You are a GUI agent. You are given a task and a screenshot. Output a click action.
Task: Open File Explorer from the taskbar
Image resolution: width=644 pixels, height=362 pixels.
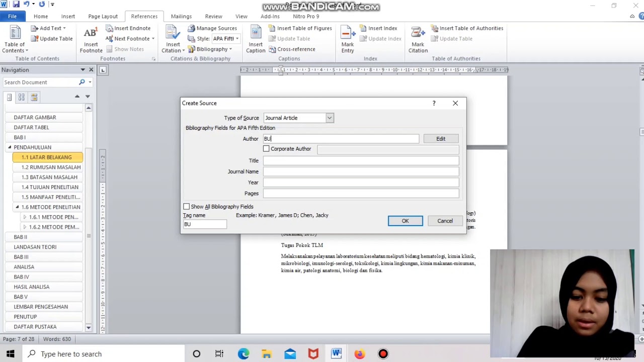[267, 354]
